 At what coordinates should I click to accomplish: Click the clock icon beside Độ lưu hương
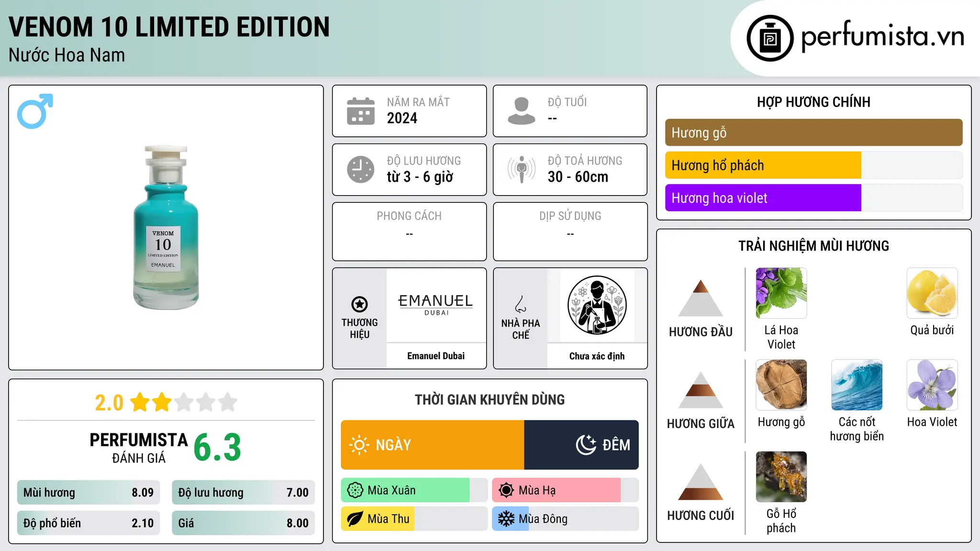(x=361, y=169)
